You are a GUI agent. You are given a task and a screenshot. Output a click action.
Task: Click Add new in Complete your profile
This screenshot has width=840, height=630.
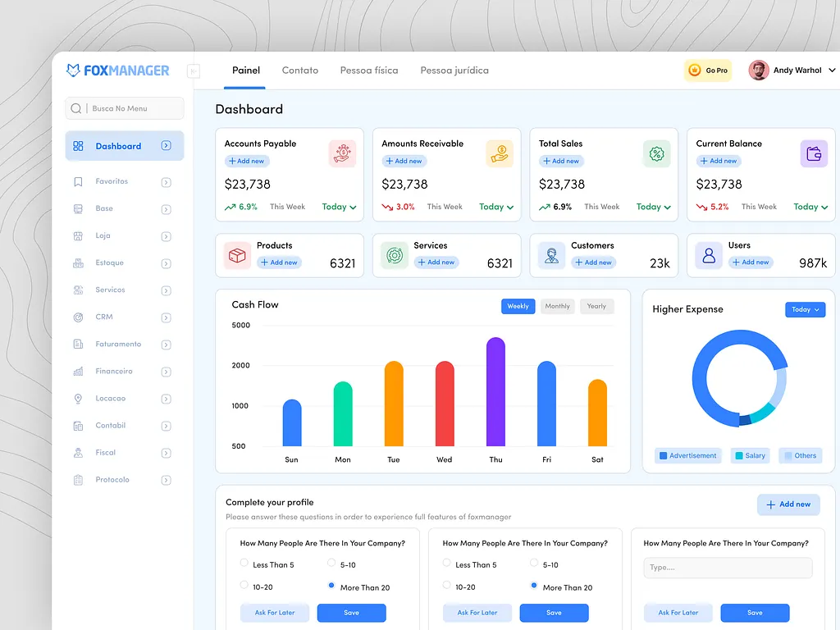pyautogui.click(x=787, y=504)
